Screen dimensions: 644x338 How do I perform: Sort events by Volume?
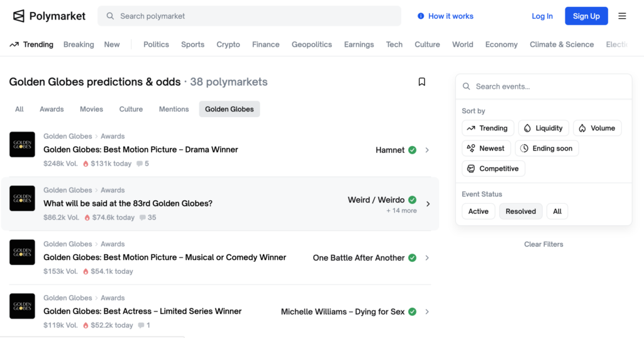(x=597, y=128)
